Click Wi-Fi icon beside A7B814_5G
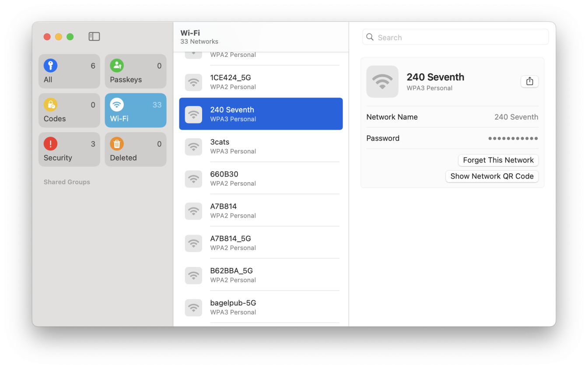This screenshot has height=369, width=588. (193, 243)
